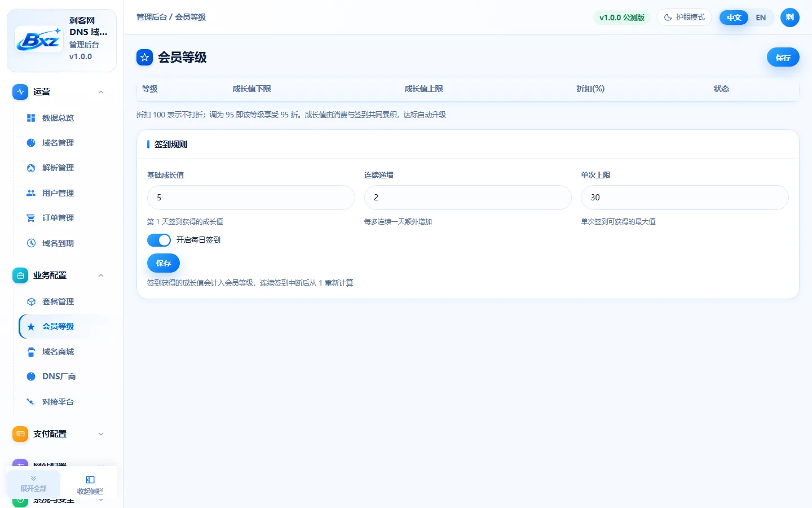Select the 解析管理 sidebar icon
Screen dimensions: 812x508
point(31,168)
